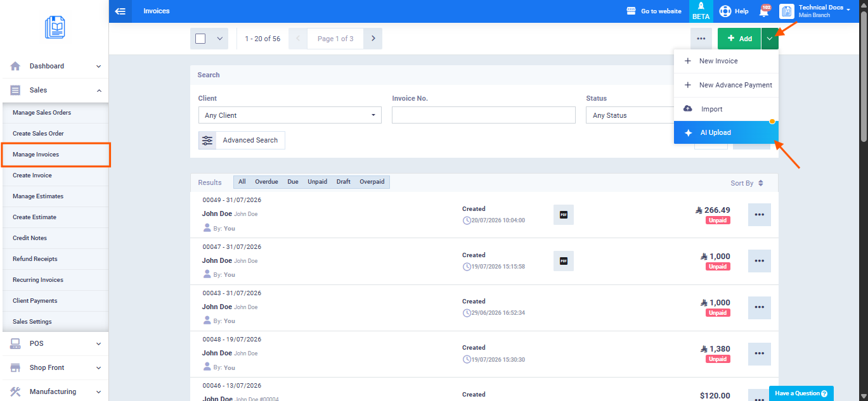Open BETA rocket icon

point(701,11)
